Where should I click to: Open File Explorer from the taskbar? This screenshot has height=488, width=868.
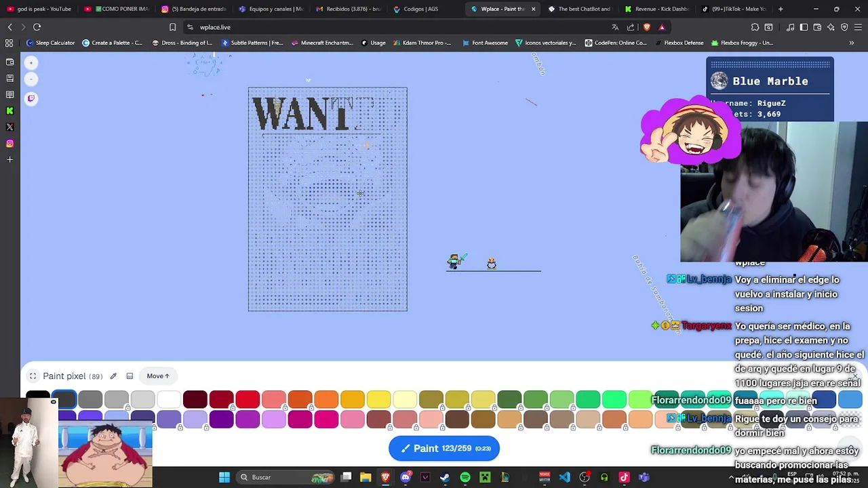[x=366, y=477]
